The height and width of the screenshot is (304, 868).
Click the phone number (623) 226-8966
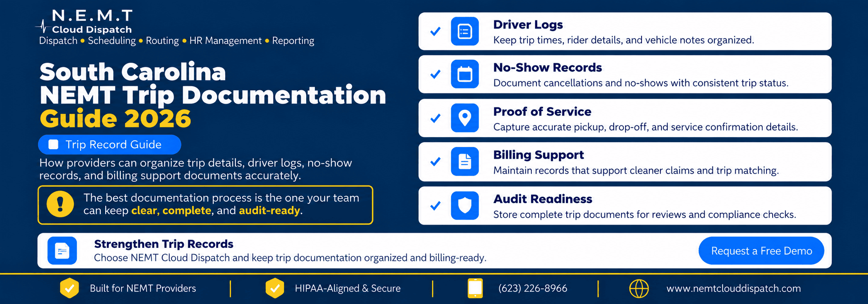(x=533, y=288)
